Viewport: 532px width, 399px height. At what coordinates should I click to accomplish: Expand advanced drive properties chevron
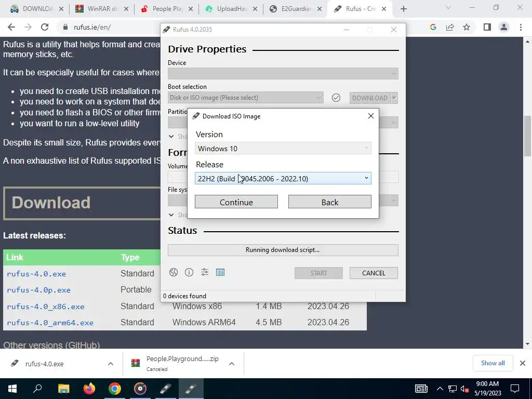[x=171, y=137]
